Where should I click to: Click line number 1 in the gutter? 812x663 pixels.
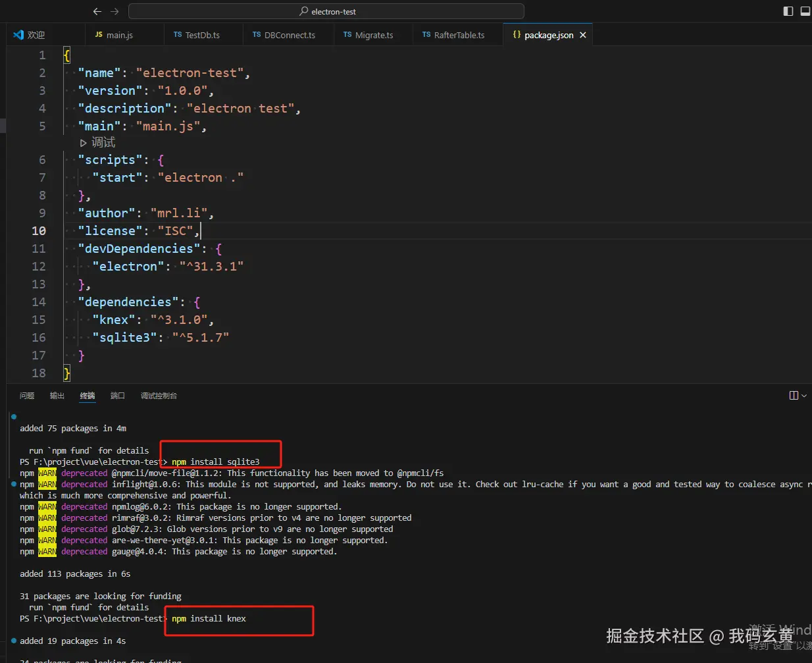point(42,55)
